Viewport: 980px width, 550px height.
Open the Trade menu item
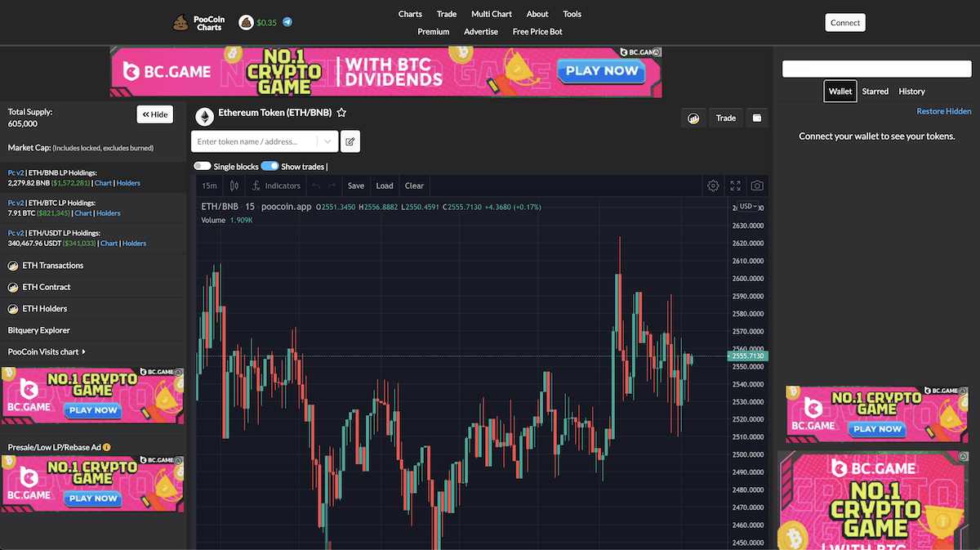[x=447, y=14]
